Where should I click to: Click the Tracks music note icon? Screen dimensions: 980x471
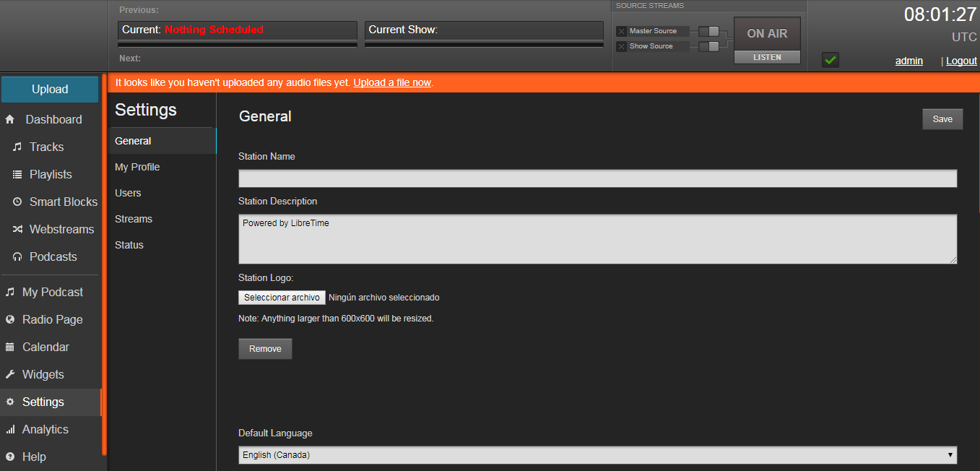tap(17, 147)
